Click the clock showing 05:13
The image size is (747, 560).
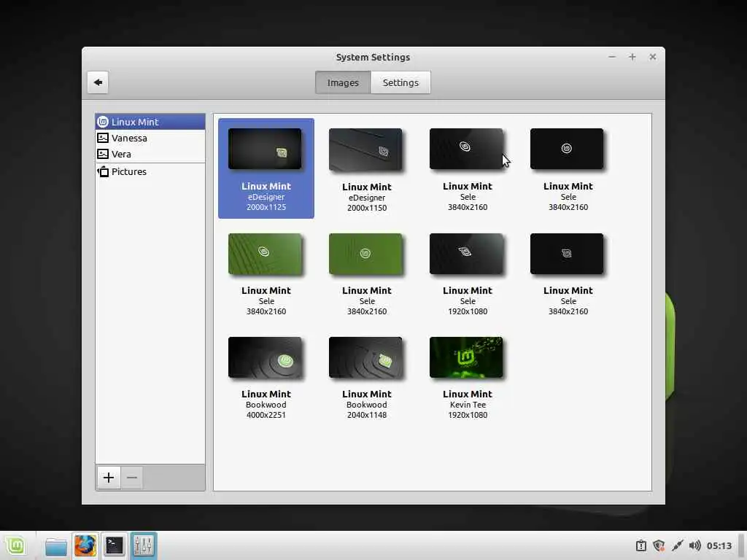coord(719,545)
